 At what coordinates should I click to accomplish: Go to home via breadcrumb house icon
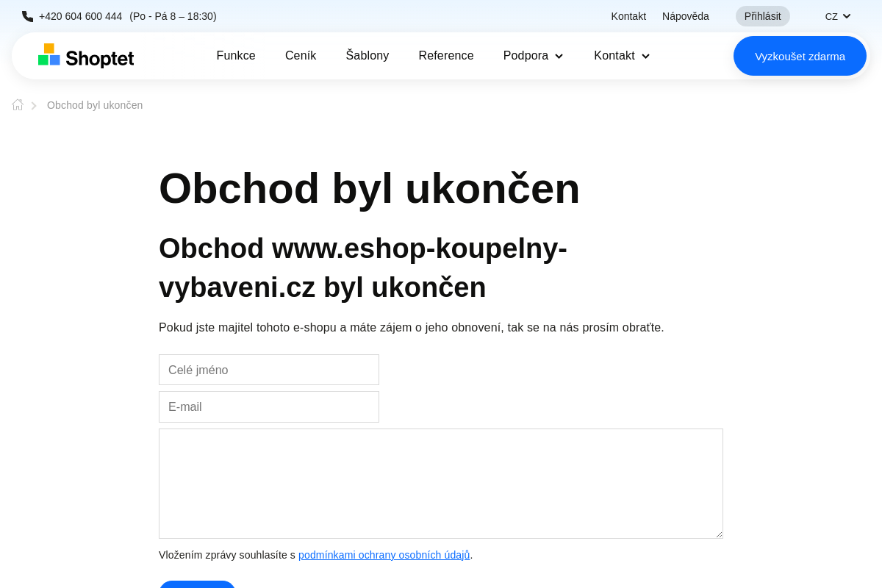click(x=18, y=105)
